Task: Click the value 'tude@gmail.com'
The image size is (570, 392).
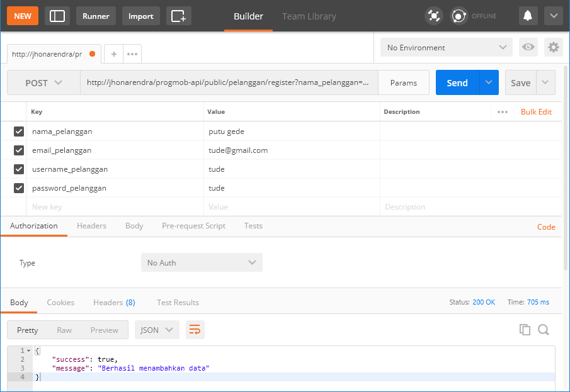Action: [x=238, y=150]
